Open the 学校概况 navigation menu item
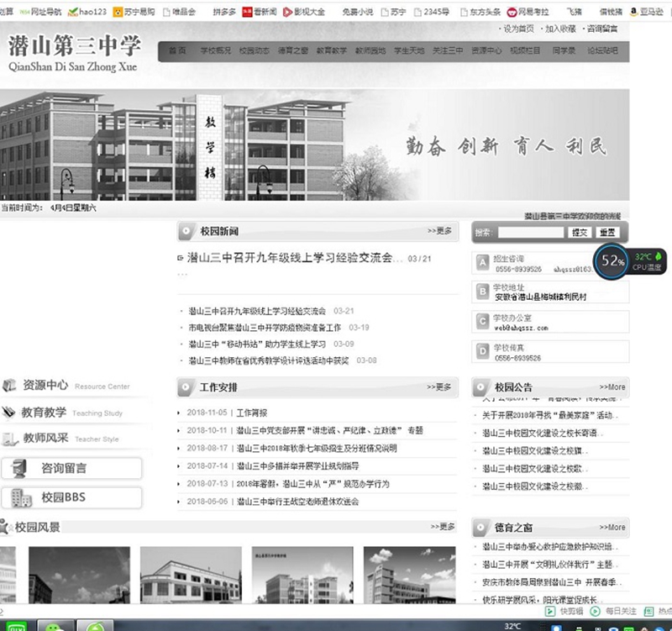 coord(215,50)
